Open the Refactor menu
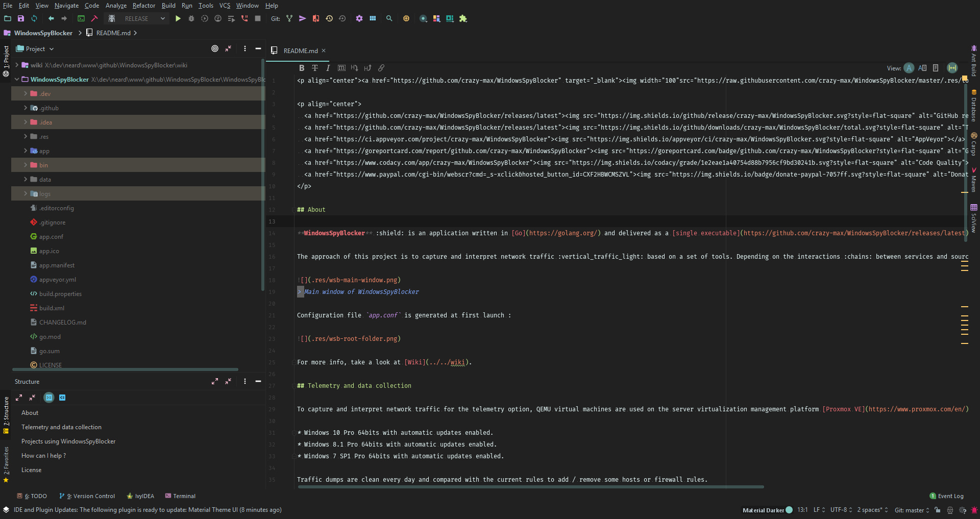 pyautogui.click(x=143, y=6)
